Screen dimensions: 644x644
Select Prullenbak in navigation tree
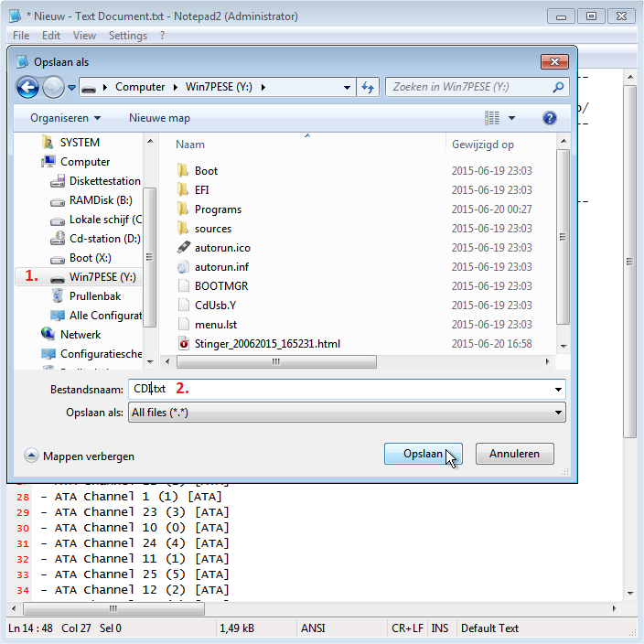tap(95, 296)
